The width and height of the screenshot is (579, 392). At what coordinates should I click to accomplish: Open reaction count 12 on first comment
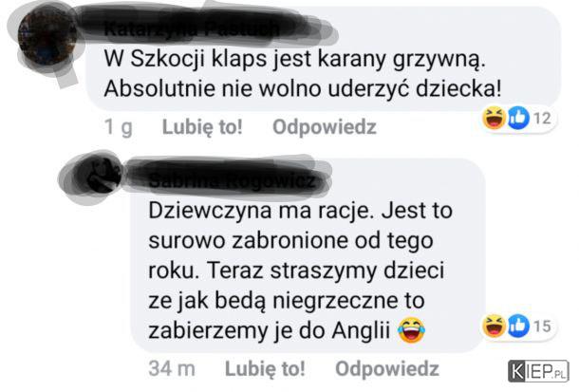(x=542, y=119)
